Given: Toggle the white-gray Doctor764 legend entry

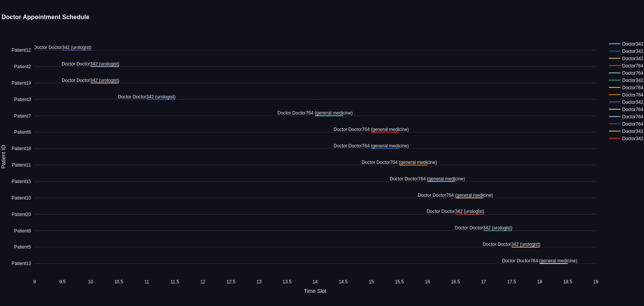Looking at the screenshot, I should tap(626, 110).
